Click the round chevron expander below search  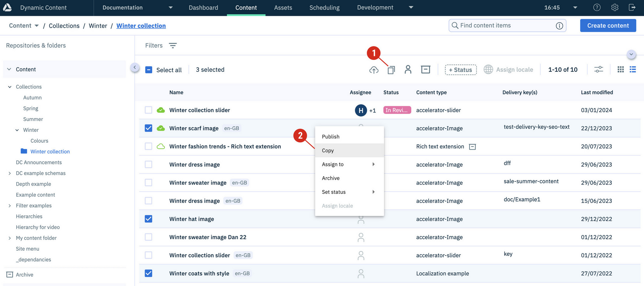[x=631, y=55]
